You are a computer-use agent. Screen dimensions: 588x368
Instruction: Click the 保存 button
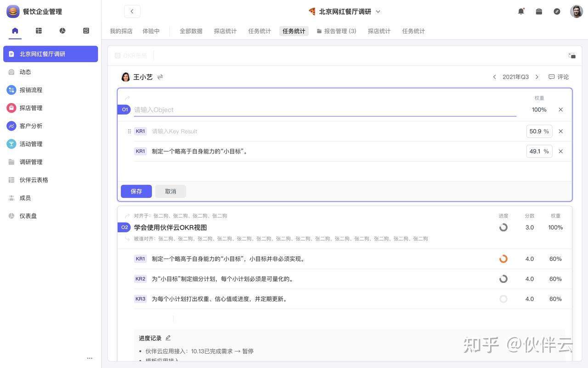(x=136, y=191)
